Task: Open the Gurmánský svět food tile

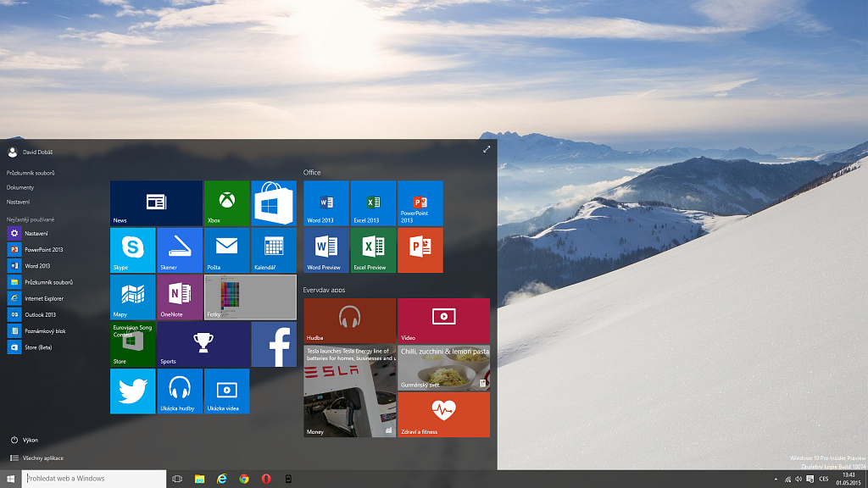Action: (443, 368)
